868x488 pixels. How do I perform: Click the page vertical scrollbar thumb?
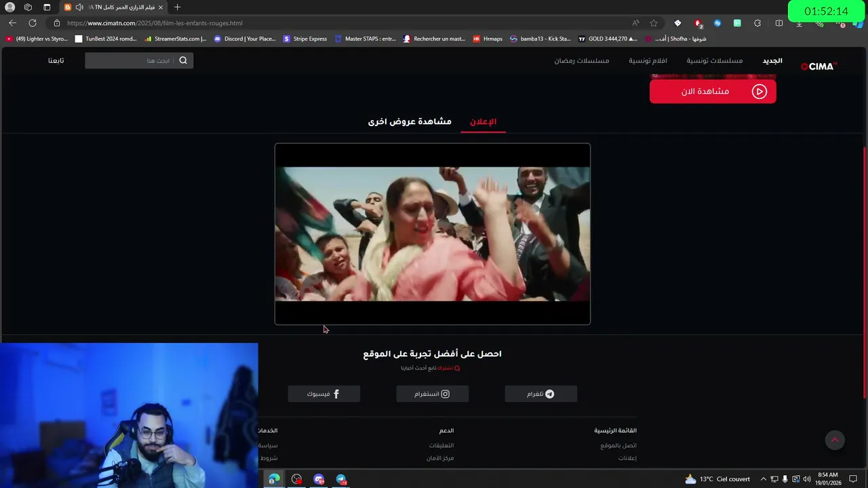(x=865, y=271)
